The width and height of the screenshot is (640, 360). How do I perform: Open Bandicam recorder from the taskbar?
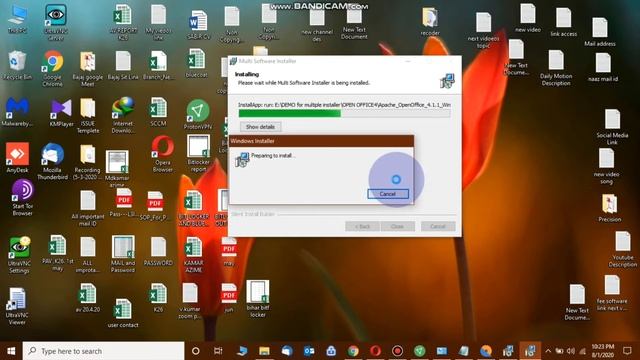pos(398,351)
